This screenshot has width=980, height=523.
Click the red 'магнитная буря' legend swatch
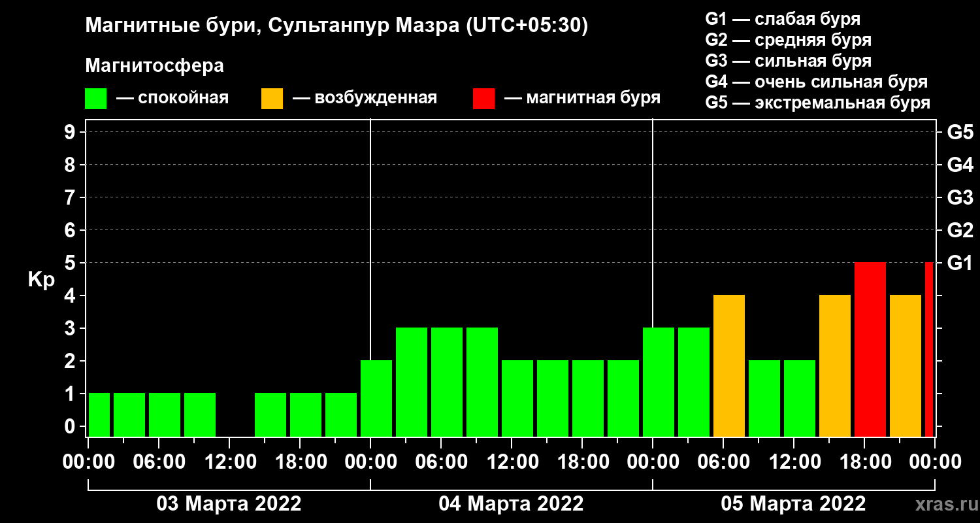(484, 99)
